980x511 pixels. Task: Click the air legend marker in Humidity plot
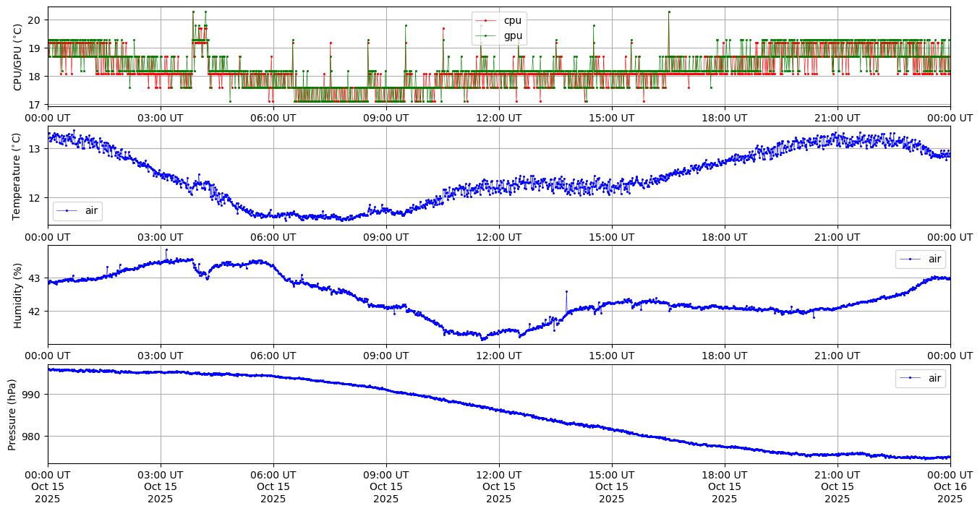click(909, 259)
